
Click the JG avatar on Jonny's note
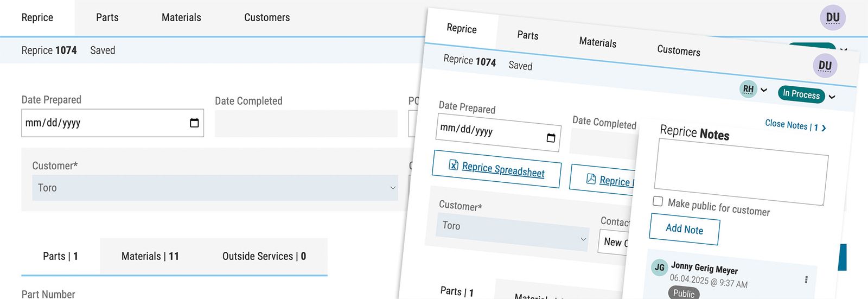659,267
